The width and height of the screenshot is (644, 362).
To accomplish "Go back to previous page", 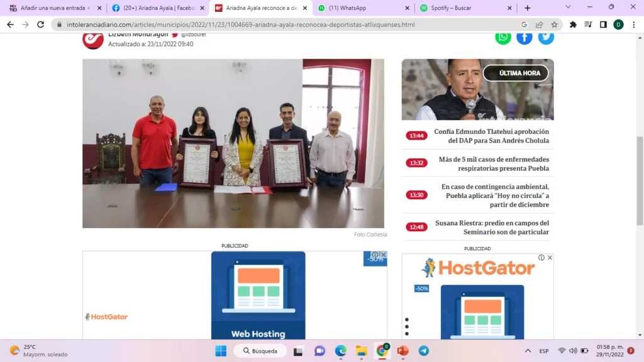I will 10,25.
